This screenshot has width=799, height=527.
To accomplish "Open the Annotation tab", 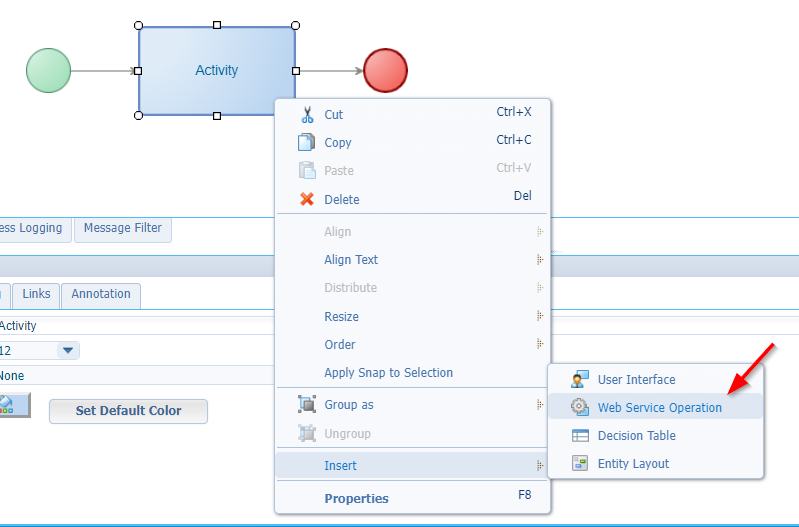I will tap(101, 294).
